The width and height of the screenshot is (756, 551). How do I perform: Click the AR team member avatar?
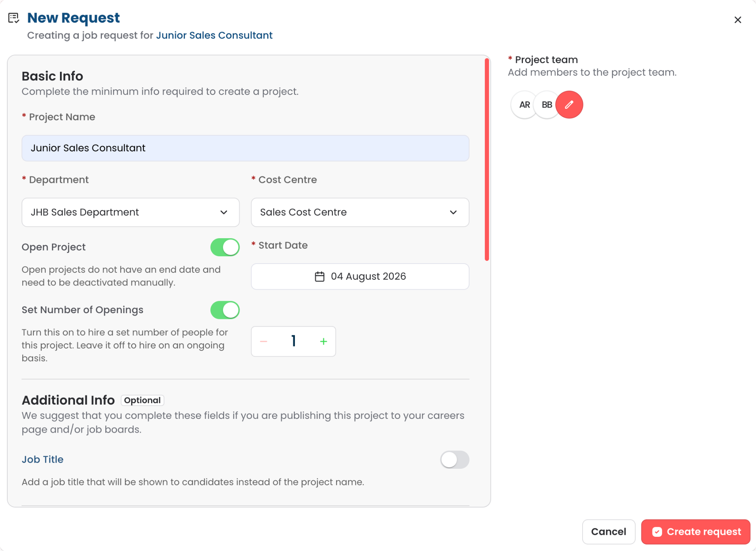pyautogui.click(x=525, y=105)
